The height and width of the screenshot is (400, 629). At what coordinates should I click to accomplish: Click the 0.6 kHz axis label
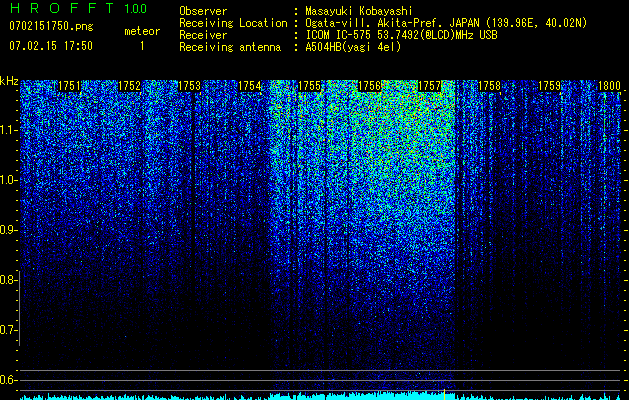(x=8, y=380)
